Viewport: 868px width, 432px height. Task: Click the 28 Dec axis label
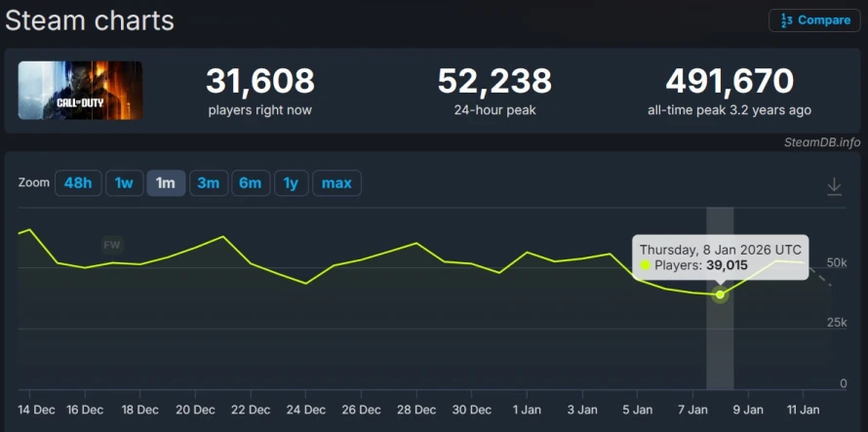[416, 410]
